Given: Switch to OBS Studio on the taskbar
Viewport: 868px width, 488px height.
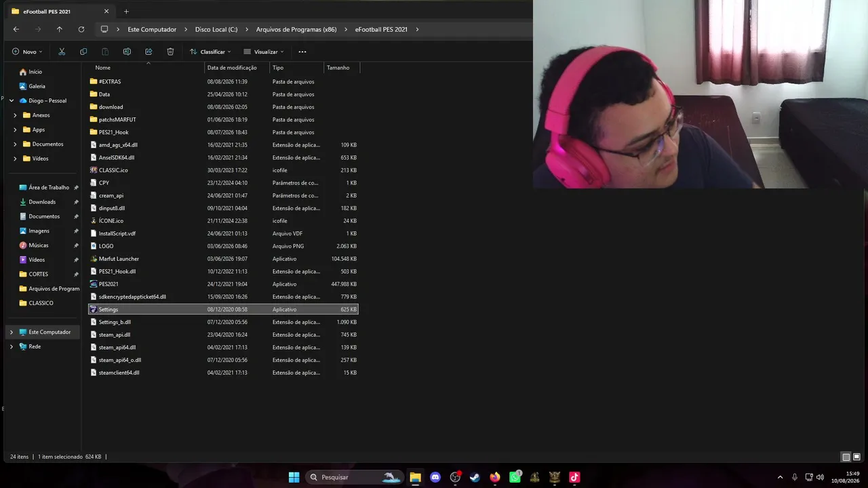Looking at the screenshot, I should click(455, 477).
